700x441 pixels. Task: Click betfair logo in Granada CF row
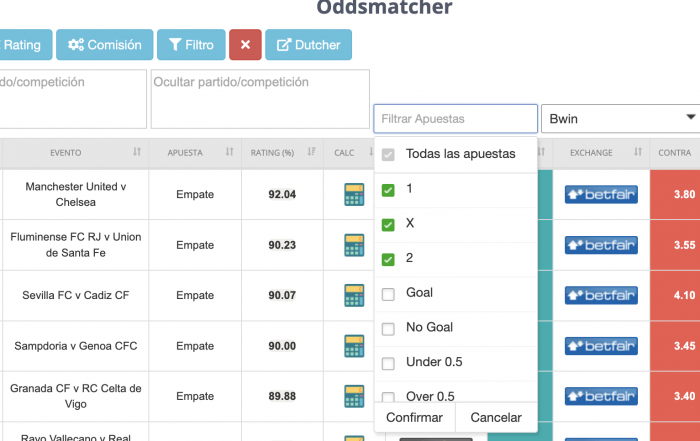point(601,396)
